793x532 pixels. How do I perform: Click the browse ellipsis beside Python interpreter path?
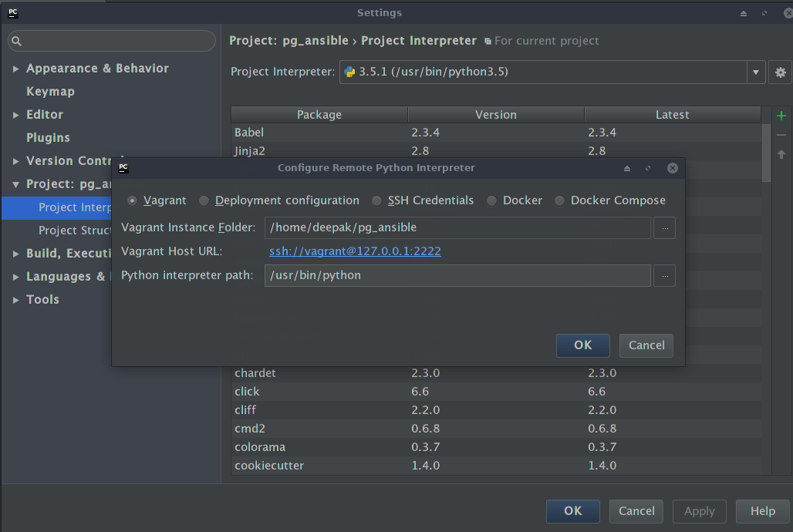664,275
